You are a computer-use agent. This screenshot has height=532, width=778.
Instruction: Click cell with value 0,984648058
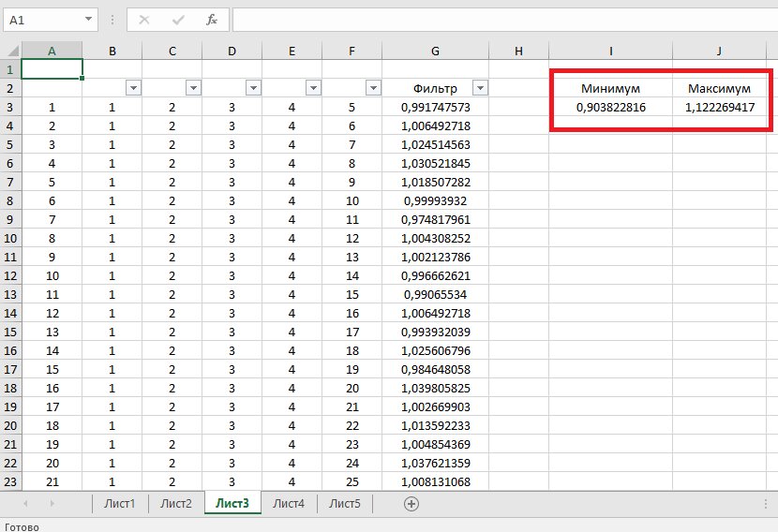[x=435, y=369]
